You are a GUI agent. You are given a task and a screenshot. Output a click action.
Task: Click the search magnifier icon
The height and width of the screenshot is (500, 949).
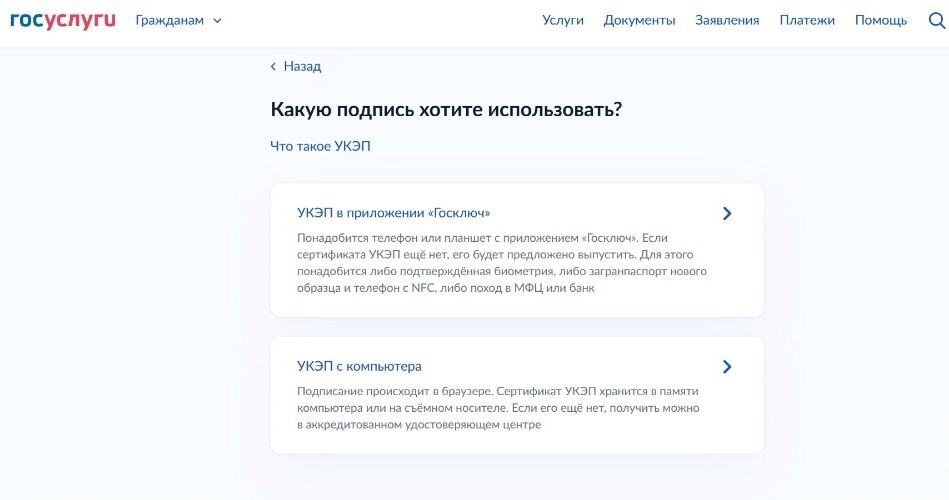coord(936,21)
